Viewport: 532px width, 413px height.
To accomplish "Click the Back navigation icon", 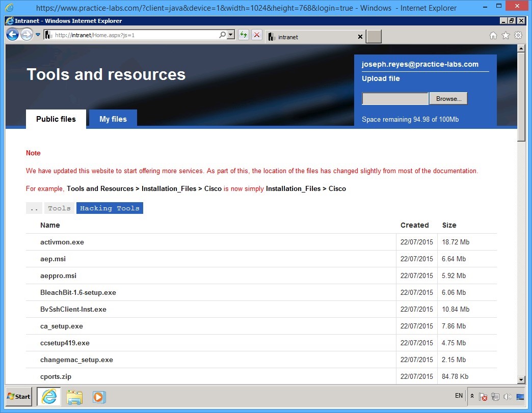I will pyautogui.click(x=12, y=34).
